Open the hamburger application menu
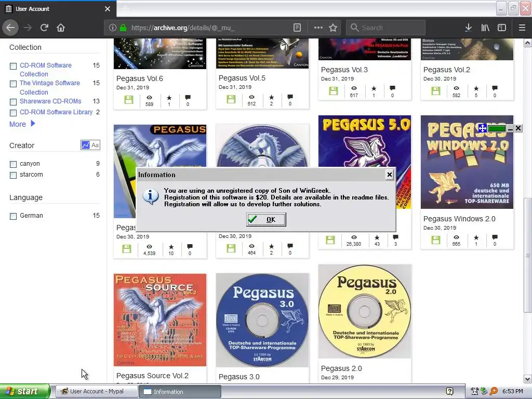This screenshot has height=399, width=532. pos(522,28)
